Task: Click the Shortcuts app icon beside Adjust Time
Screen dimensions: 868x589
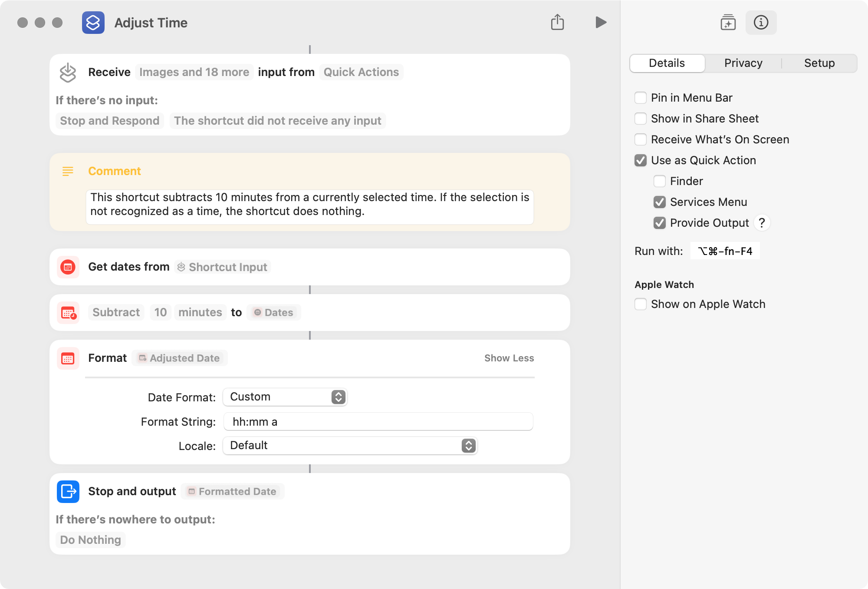Action: coord(93,23)
